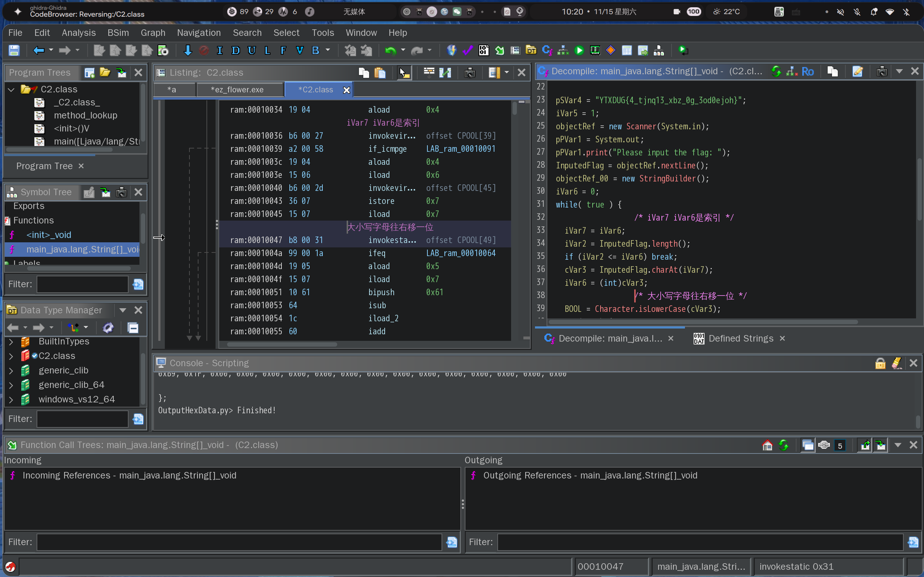924x577 pixels.
Task: Select the <init>_void function in Symbol Tree
Action: coord(49,235)
